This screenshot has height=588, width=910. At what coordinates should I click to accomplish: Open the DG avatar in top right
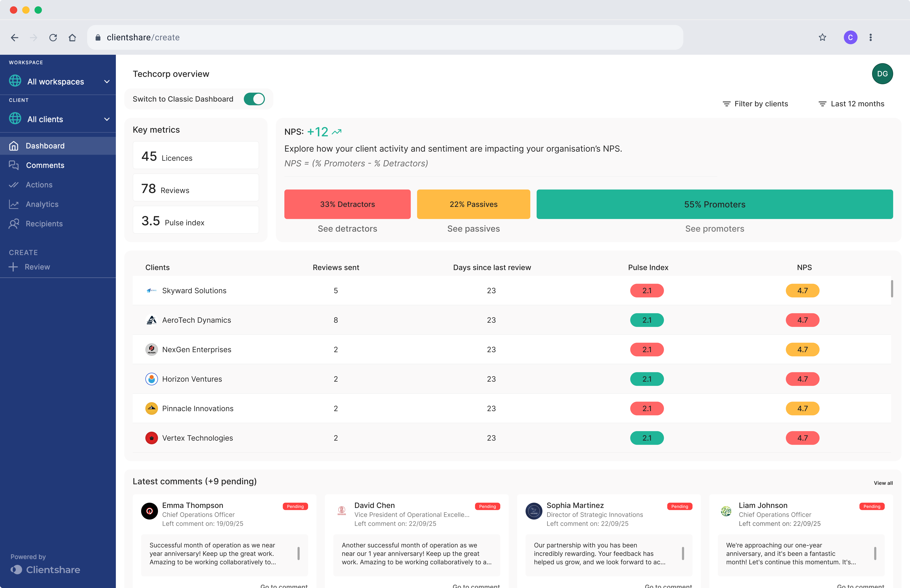pyautogui.click(x=882, y=73)
